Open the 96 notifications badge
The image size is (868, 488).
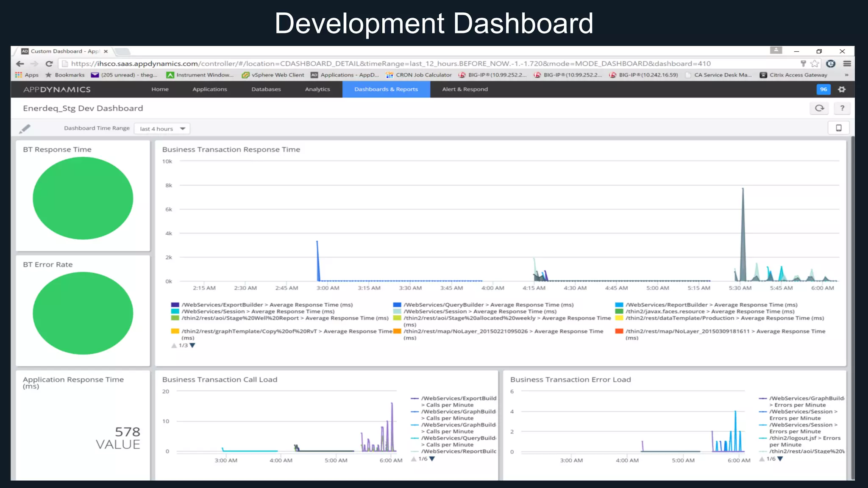pos(823,89)
